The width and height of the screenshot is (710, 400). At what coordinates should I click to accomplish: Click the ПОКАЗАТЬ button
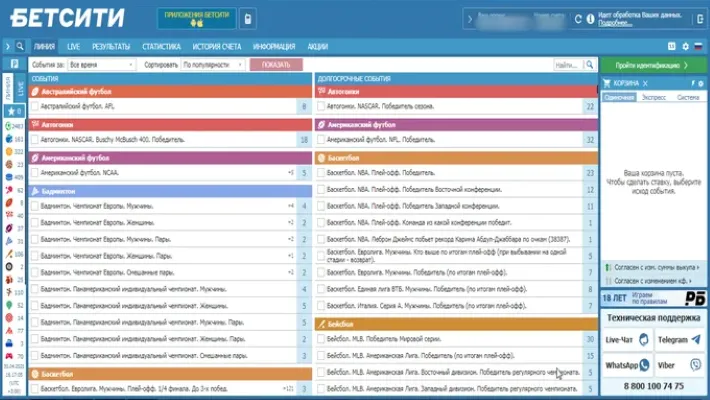click(276, 65)
